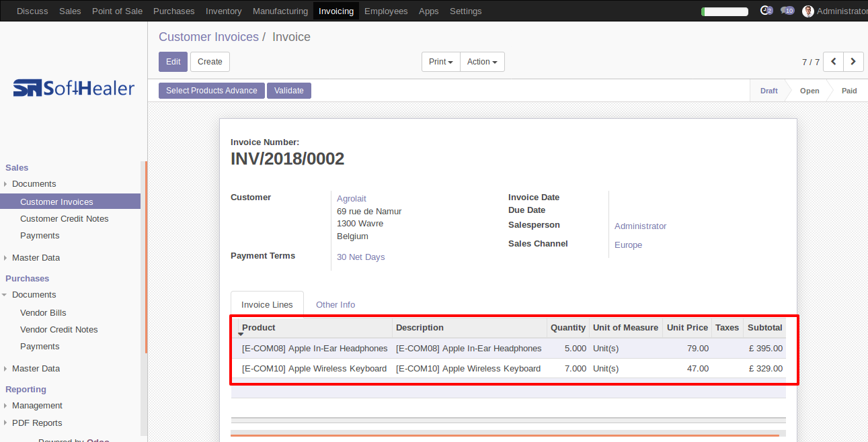
Task: Open the activities clock icon in top bar
Action: tap(766, 11)
